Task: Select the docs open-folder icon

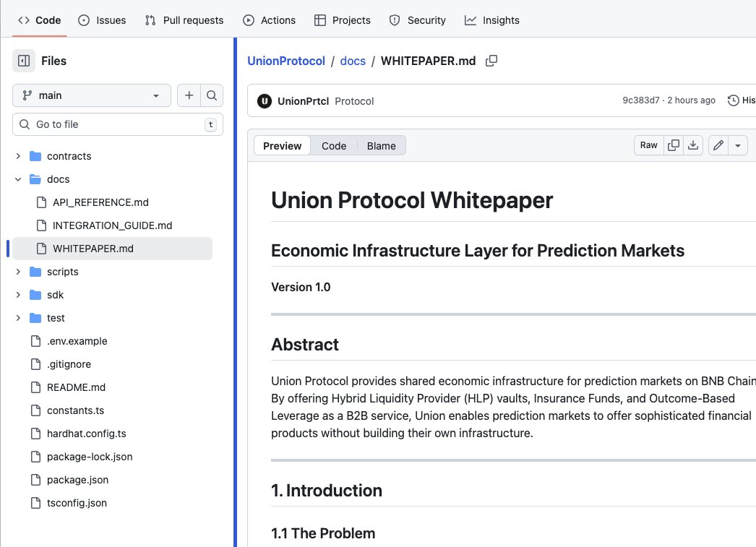Action: coord(35,179)
